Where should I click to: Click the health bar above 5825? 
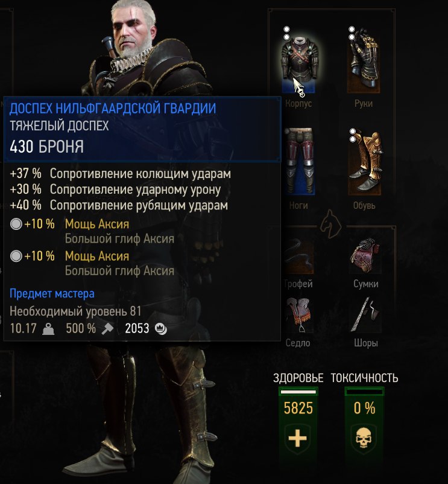coord(298,392)
